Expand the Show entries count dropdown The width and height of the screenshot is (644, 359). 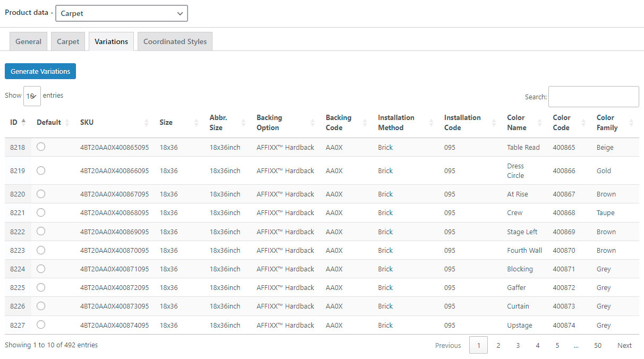(x=32, y=96)
